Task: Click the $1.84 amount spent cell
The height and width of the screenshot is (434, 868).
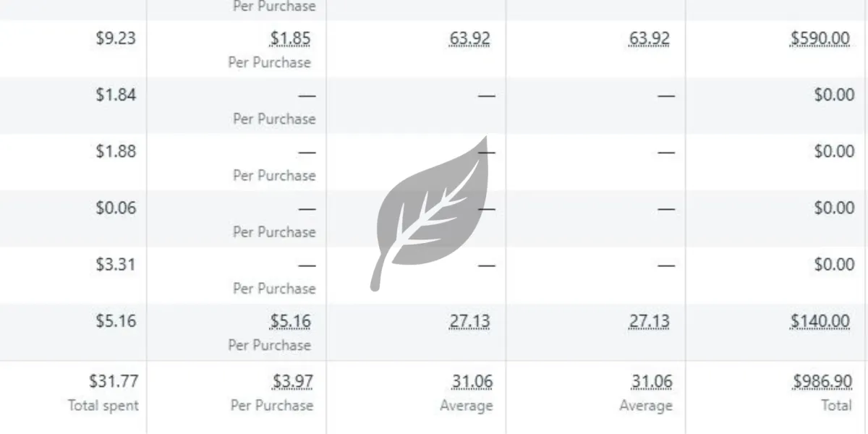Action: click(116, 95)
